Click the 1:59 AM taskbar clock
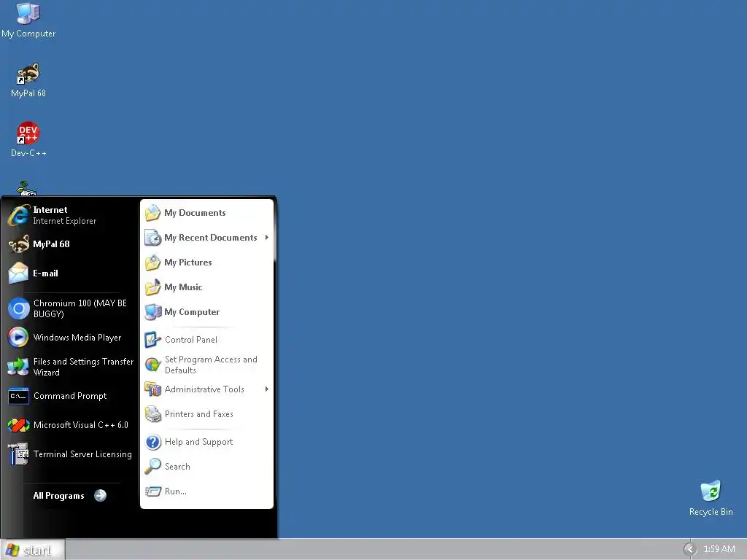747x560 pixels. pyautogui.click(x=719, y=549)
